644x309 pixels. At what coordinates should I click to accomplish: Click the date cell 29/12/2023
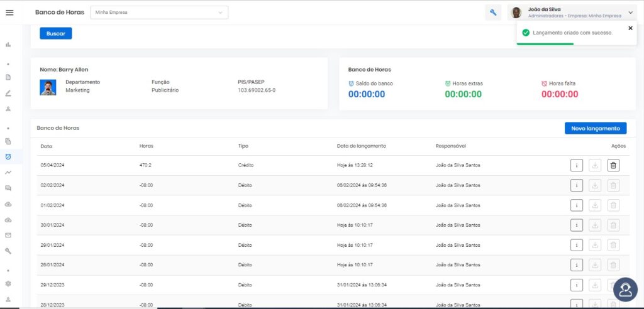tap(53, 285)
